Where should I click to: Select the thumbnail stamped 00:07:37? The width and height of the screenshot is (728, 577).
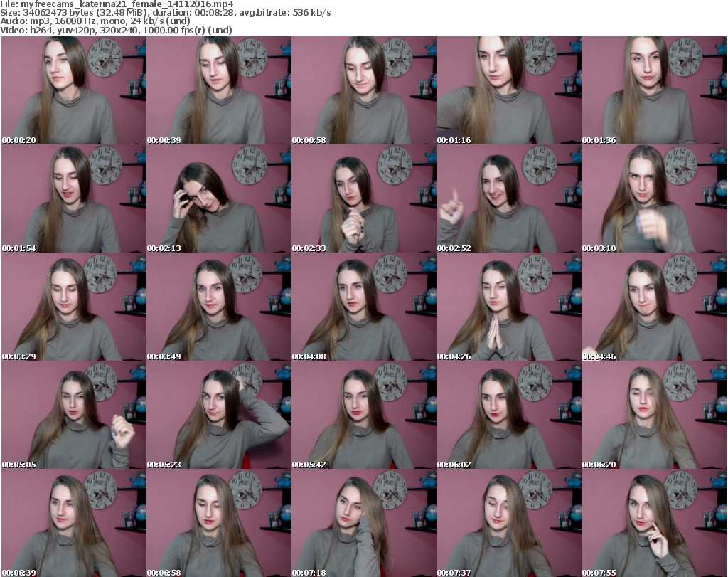coord(509,523)
